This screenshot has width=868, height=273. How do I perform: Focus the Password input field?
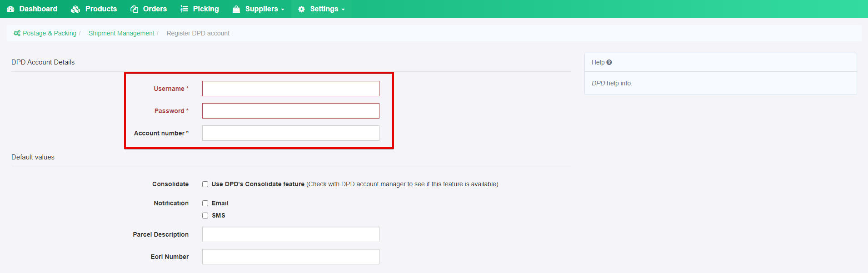point(291,111)
